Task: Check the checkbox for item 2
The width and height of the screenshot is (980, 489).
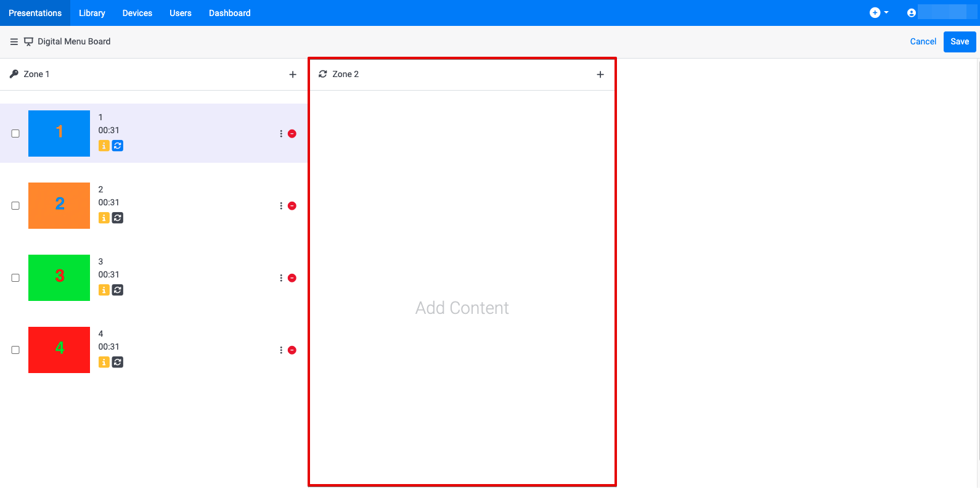Action: [15, 206]
